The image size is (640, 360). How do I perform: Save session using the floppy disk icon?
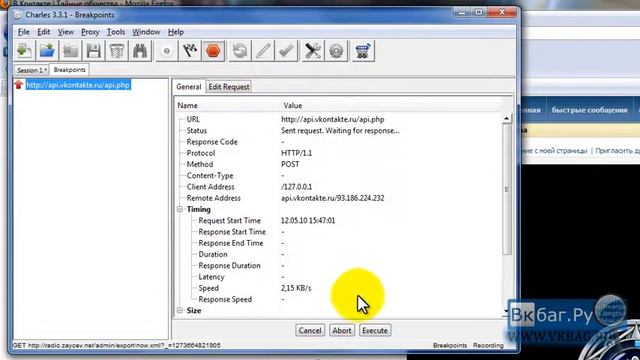[93, 51]
